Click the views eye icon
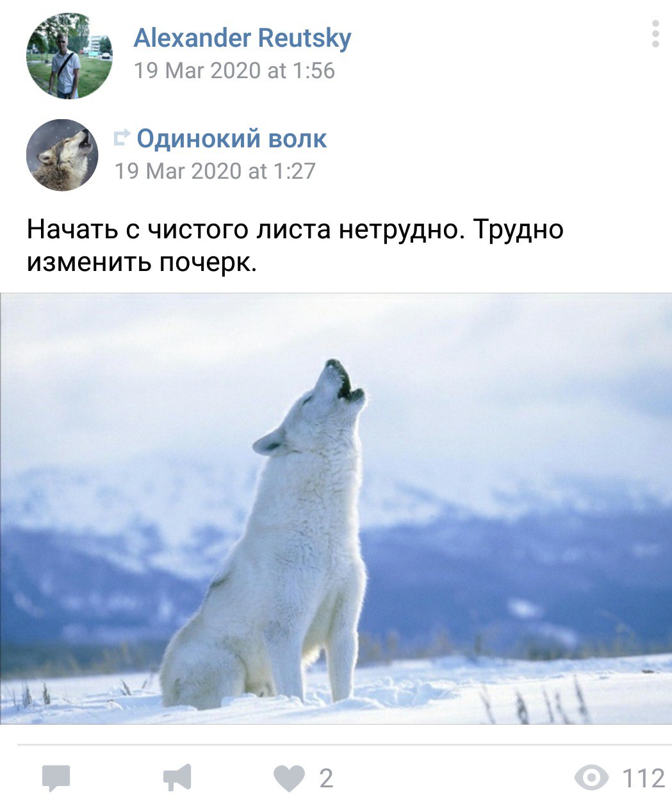Screen dimensions: 672x804 591,778
